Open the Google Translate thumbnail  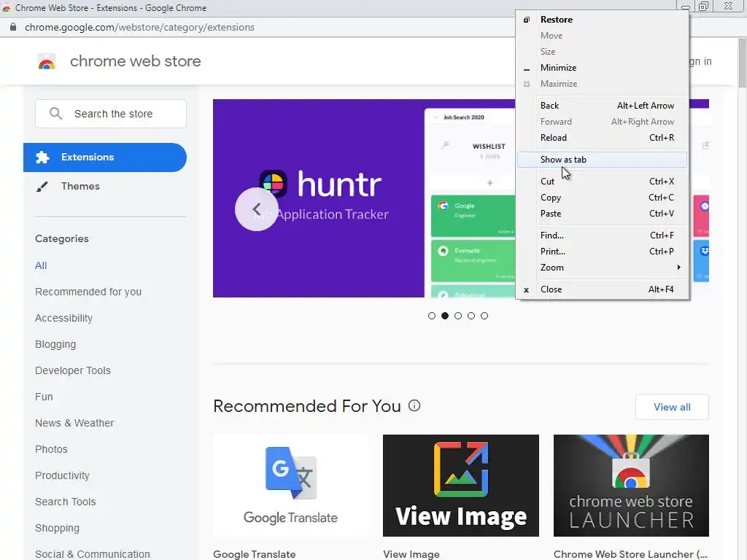(x=290, y=486)
